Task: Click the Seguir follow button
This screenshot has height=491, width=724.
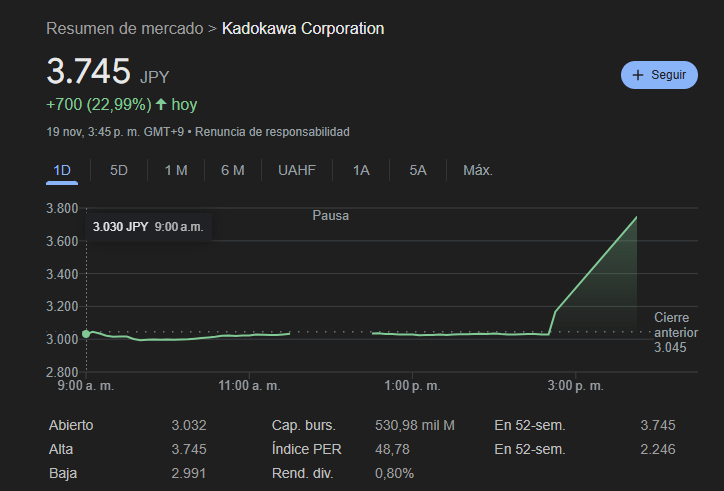Action: pos(659,75)
